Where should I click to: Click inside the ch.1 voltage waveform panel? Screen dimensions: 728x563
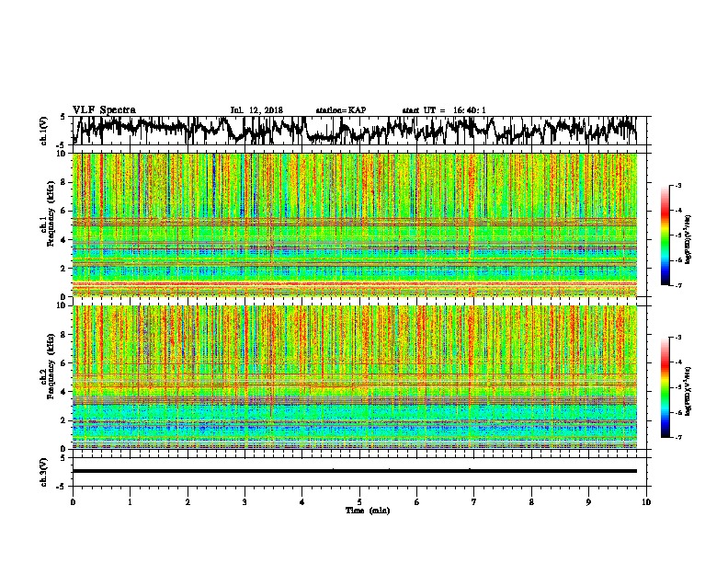pyautogui.click(x=358, y=131)
